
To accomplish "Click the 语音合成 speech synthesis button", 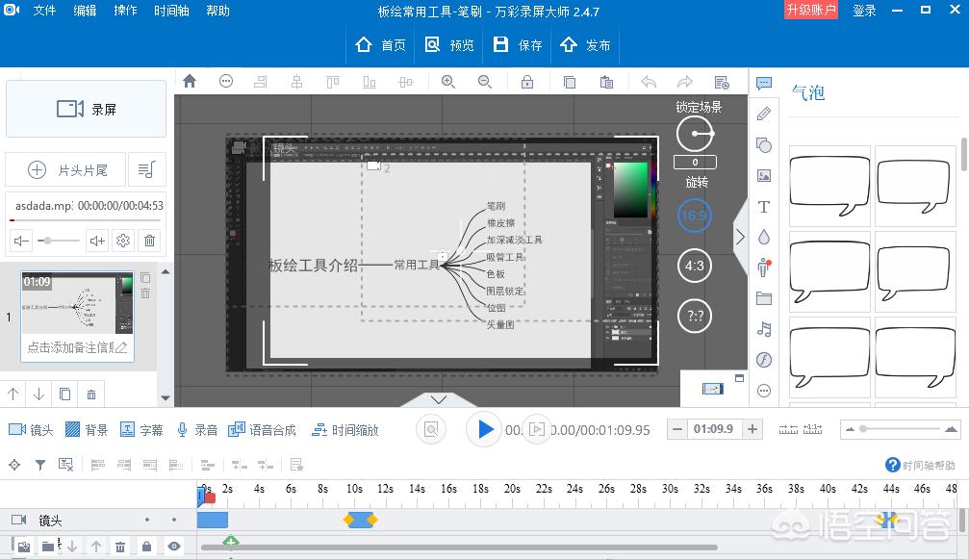I will pyautogui.click(x=262, y=429).
